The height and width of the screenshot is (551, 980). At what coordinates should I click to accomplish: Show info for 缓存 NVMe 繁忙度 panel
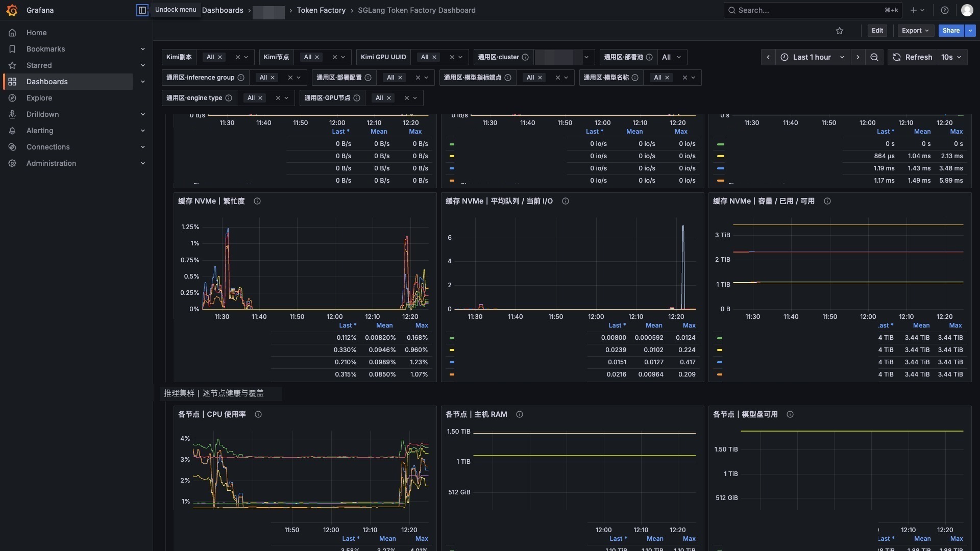tap(257, 201)
